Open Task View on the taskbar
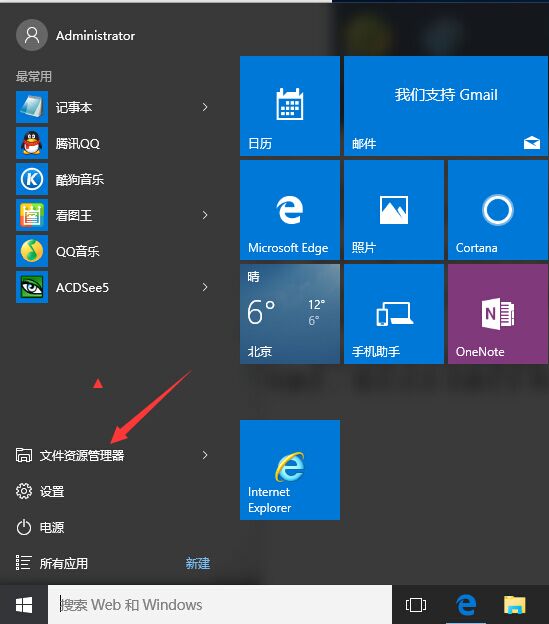 (416, 605)
